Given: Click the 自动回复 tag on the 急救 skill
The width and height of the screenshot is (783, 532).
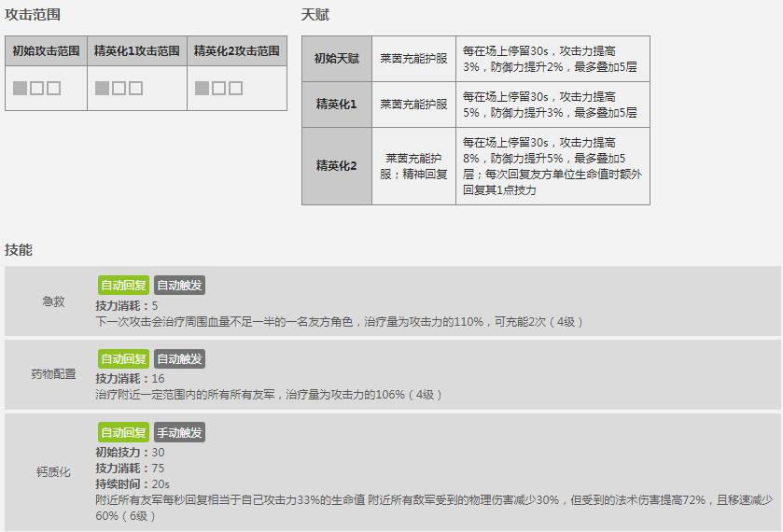Looking at the screenshot, I should pos(123,285).
